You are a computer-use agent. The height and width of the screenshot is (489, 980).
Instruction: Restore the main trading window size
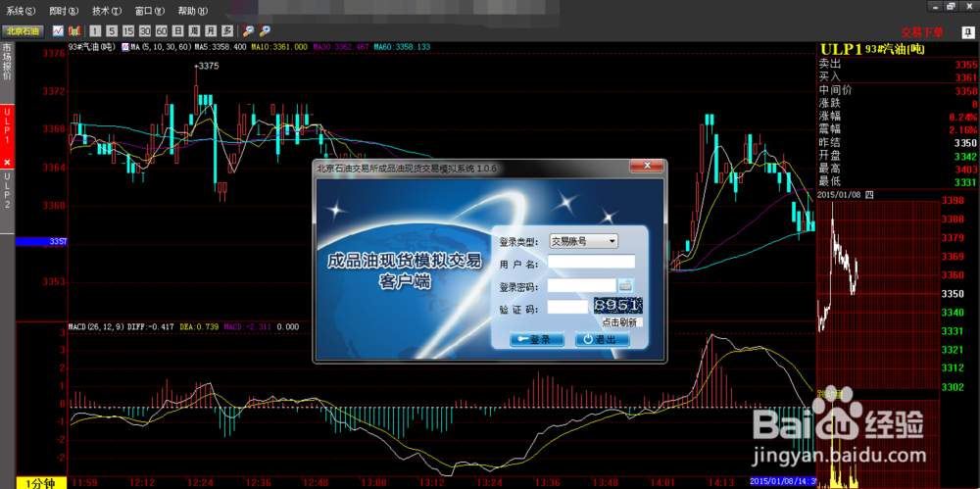pos(951,6)
